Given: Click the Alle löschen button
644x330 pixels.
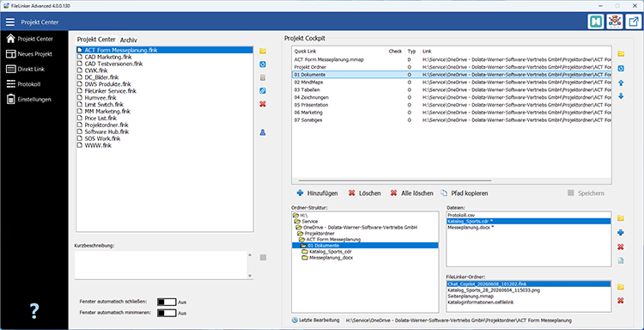Looking at the screenshot, I should pos(411,193).
